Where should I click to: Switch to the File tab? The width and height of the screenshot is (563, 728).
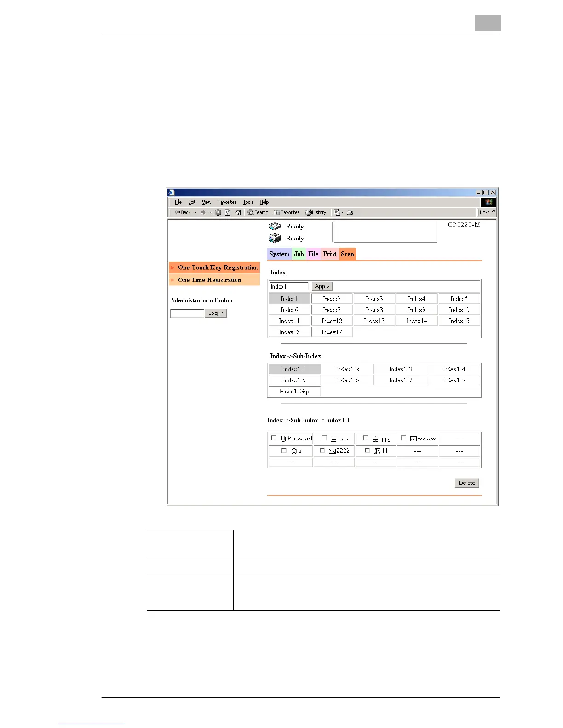coord(313,254)
